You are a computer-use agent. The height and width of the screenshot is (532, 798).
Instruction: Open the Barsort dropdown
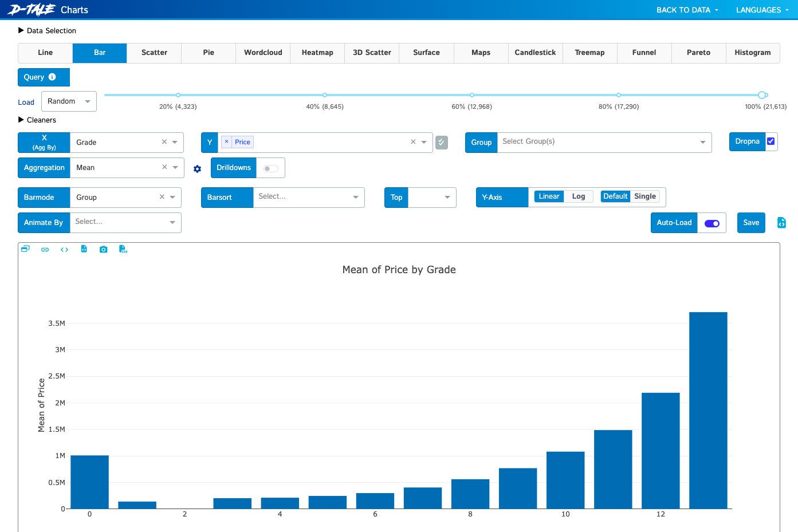(309, 197)
